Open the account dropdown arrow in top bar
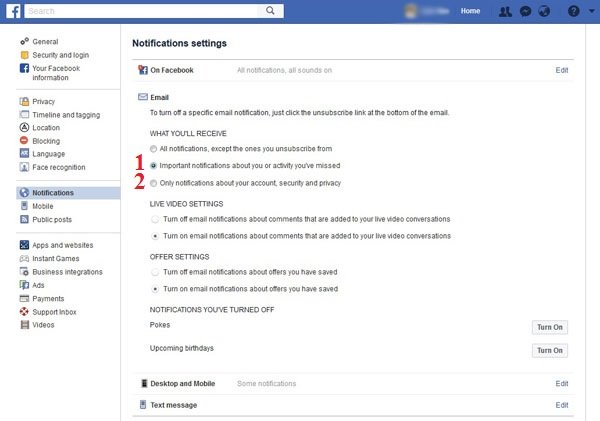 pos(592,11)
